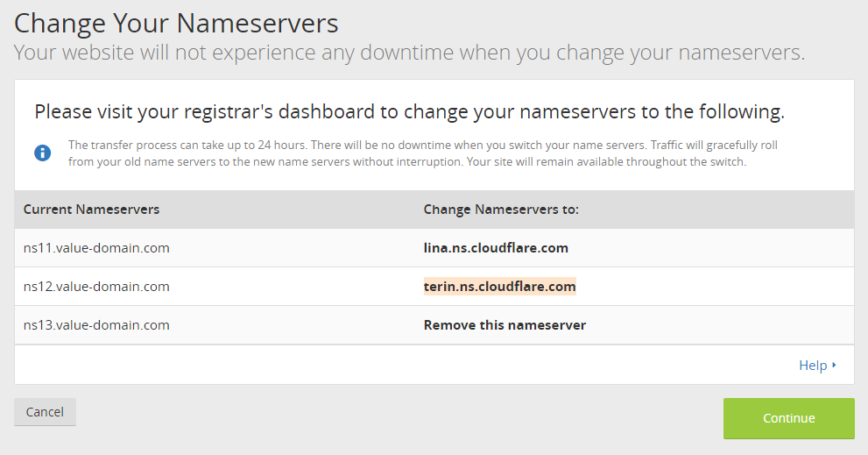Viewport: 868px width, 455px height.
Task: Click the Cancel button
Action: pos(45,412)
